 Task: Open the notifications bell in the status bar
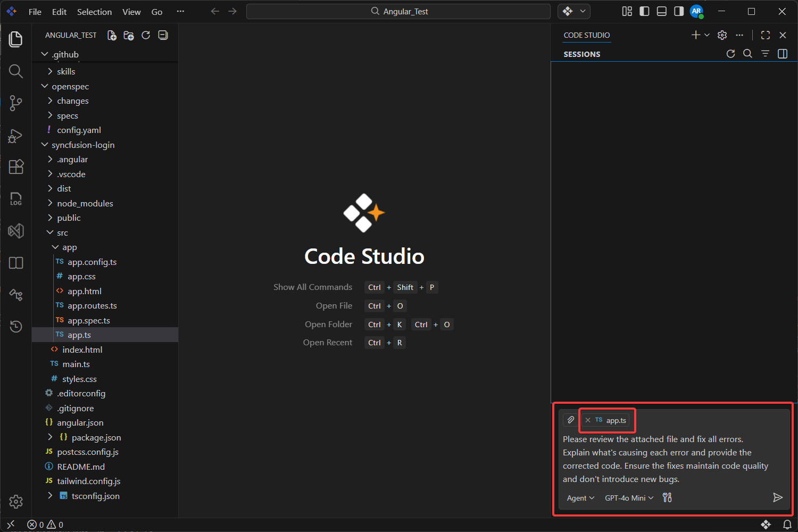pyautogui.click(x=788, y=524)
